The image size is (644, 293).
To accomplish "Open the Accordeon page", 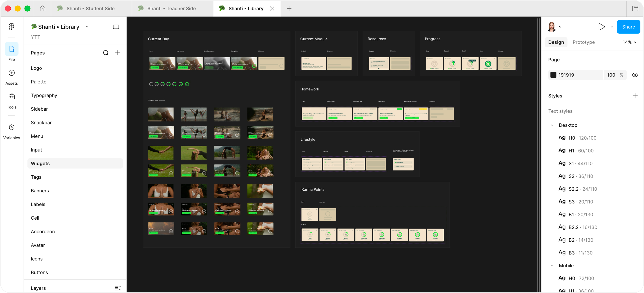I will click(x=75, y=232).
